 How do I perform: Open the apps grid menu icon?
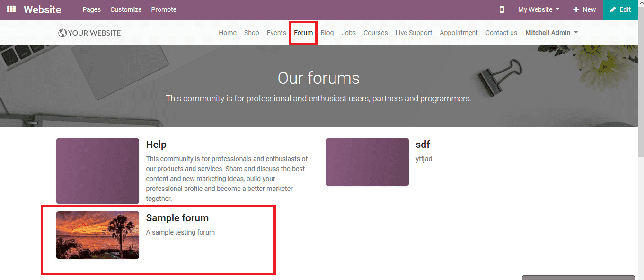tap(11, 9)
